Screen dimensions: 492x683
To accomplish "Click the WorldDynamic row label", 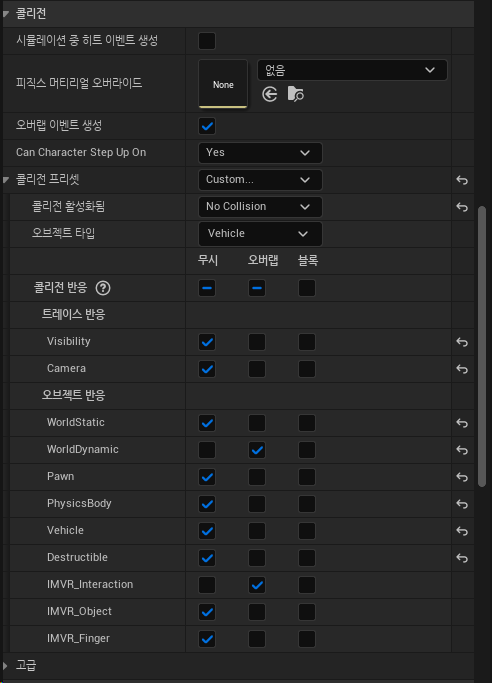I will click(x=83, y=450).
